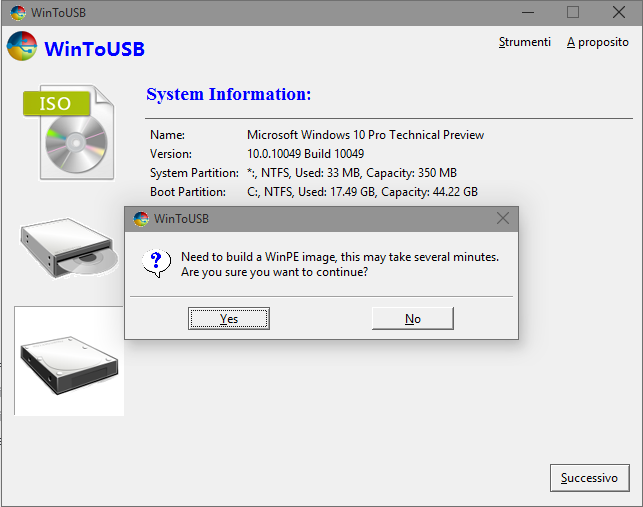Close the WinToUSB main window

click(x=619, y=12)
